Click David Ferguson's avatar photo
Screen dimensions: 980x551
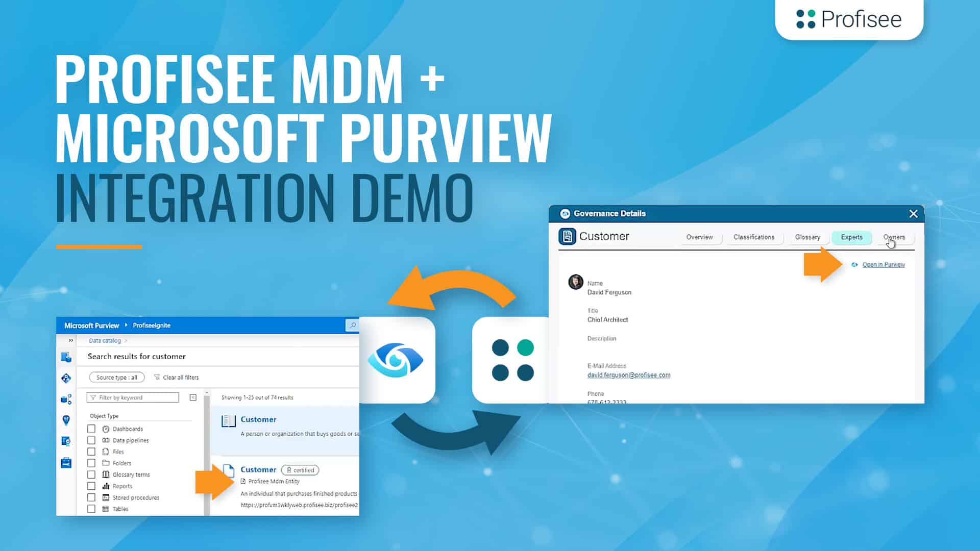[576, 282]
